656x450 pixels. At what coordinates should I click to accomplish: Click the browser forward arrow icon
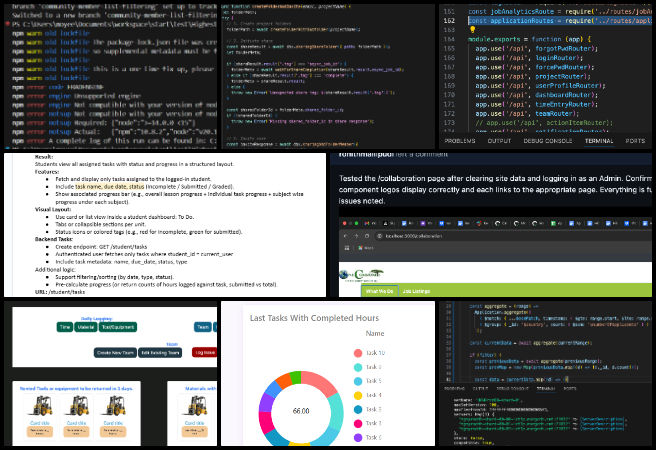point(356,236)
